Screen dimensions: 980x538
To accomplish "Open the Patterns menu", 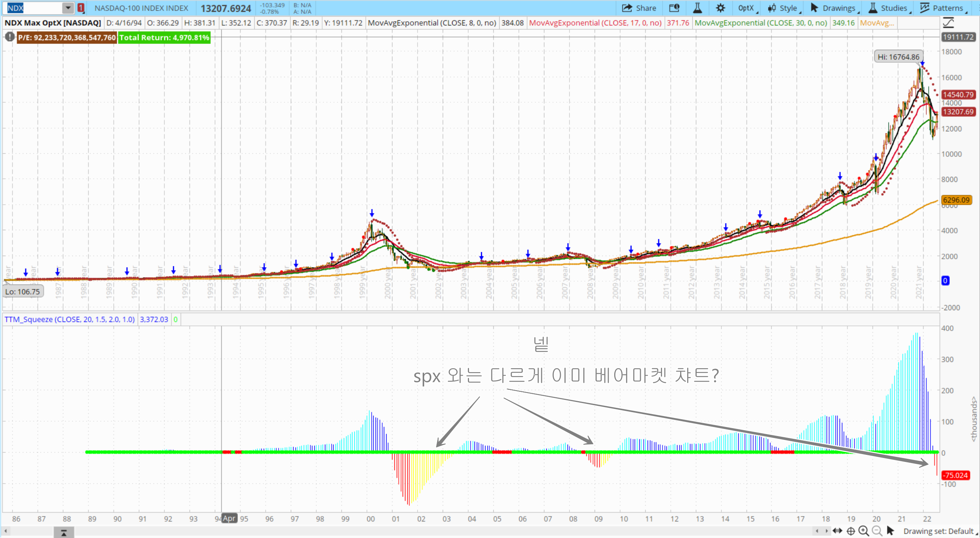I will coord(943,8).
